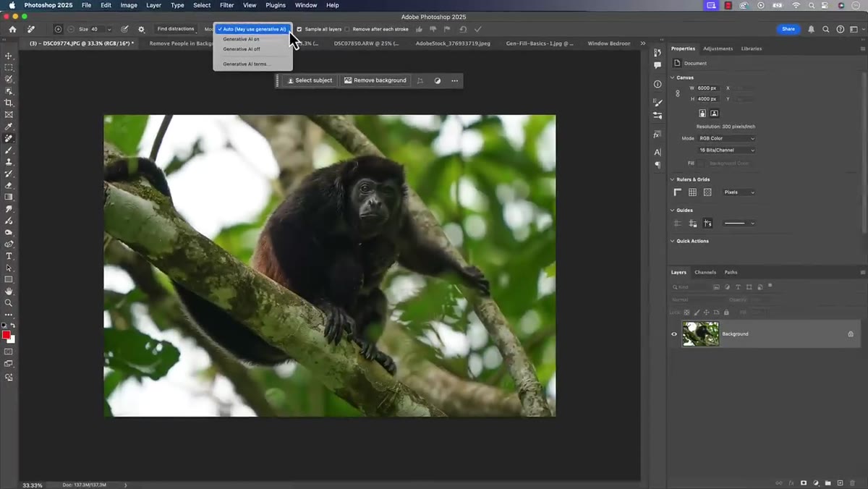This screenshot has height=489, width=868.
Task: Click Select subject button
Action: (310, 80)
